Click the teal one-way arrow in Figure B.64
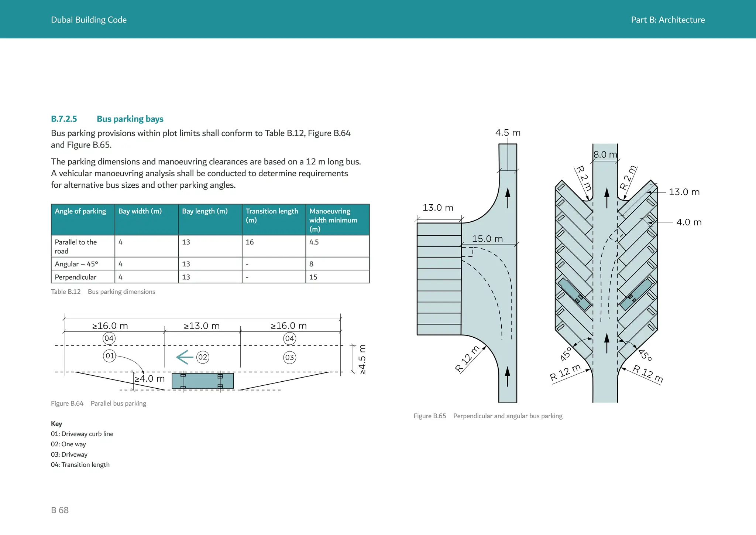 185,357
